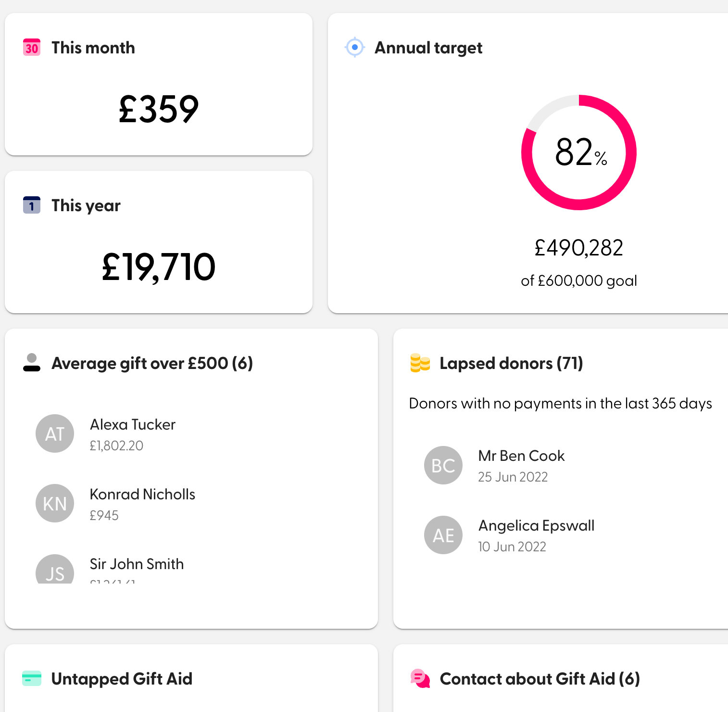This screenshot has width=728, height=712.
Task: Select Konrad Nicholls from the average gift list
Action: pos(142,494)
